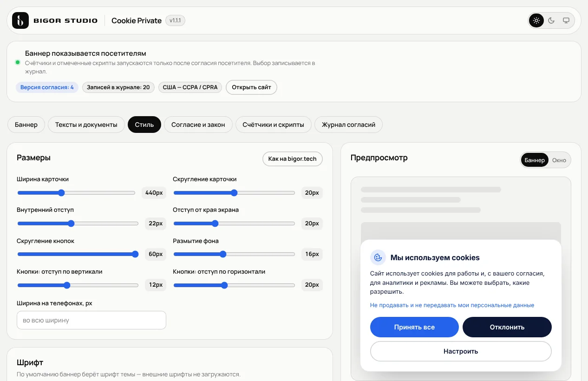
Task: Switch to light theme sun icon
Action: tap(536, 20)
